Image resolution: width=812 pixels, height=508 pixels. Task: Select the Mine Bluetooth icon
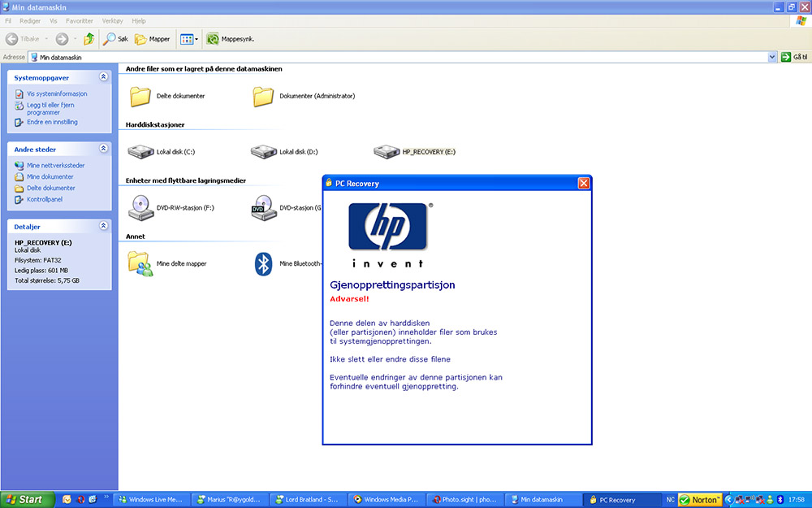coord(264,264)
